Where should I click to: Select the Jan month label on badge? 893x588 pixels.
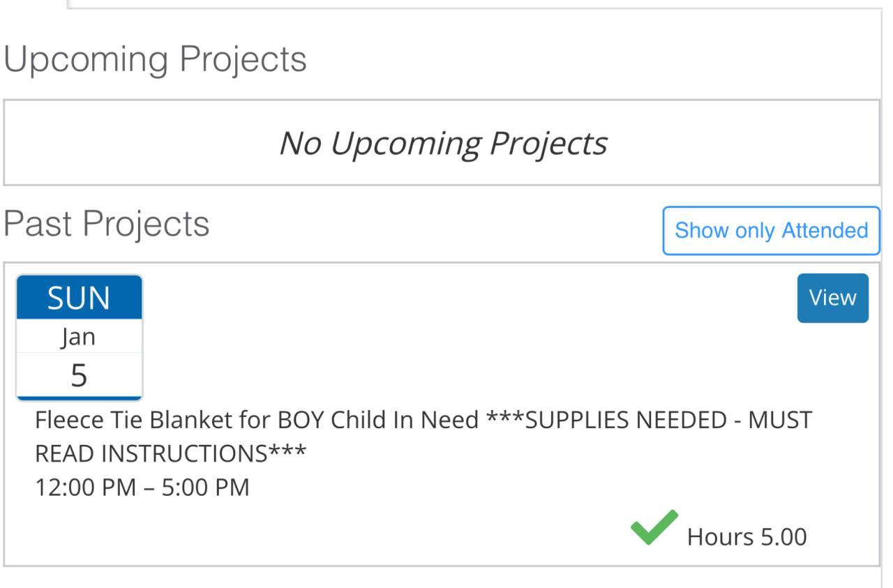[x=79, y=337]
